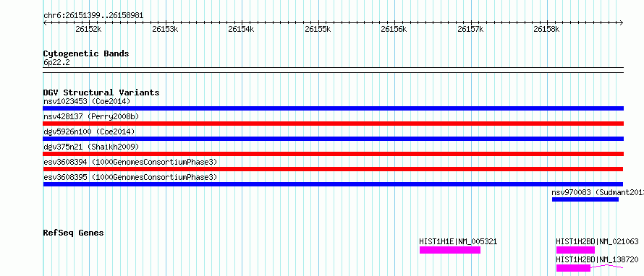Click the NM_138720 intron connector line

(x=606, y=266)
